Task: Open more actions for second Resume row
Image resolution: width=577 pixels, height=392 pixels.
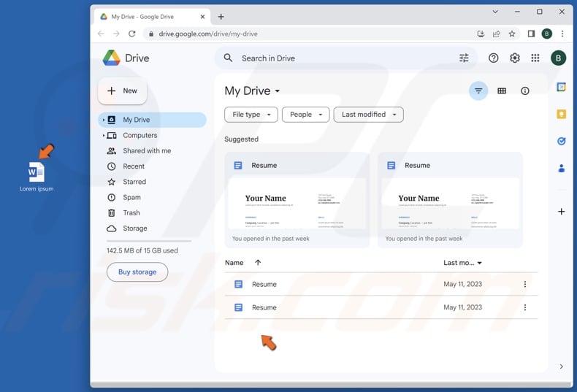Action: (524, 307)
